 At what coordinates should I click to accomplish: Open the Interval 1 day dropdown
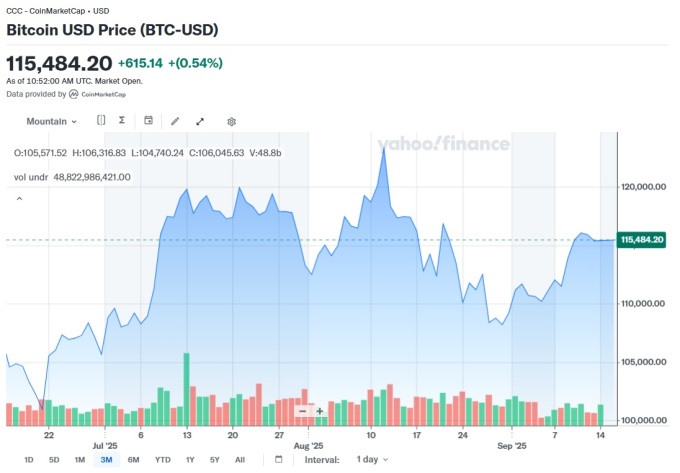372,459
